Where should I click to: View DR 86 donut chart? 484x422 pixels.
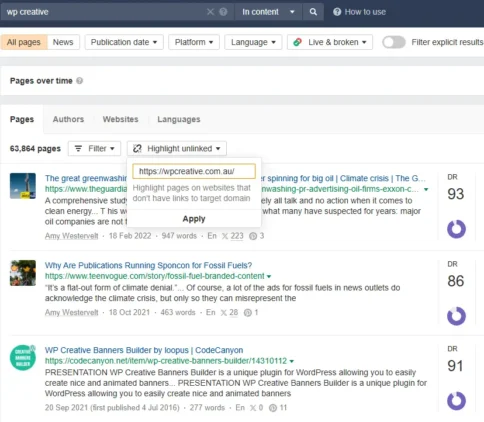(456, 316)
